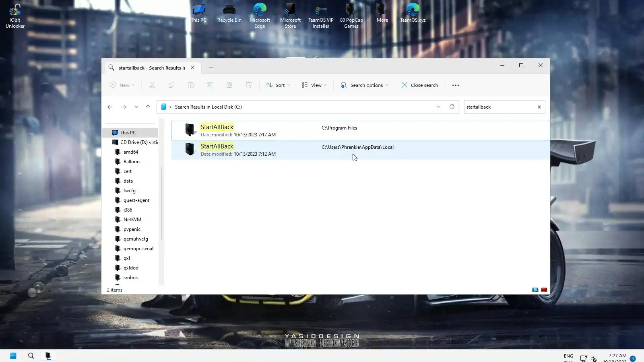Open i386 folder in sidebar
Image resolution: width=644 pixels, height=362 pixels.
128,210
